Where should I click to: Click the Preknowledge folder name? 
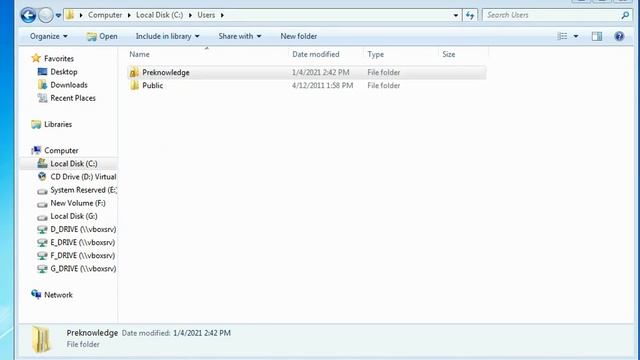pyautogui.click(x=166, y=73)
